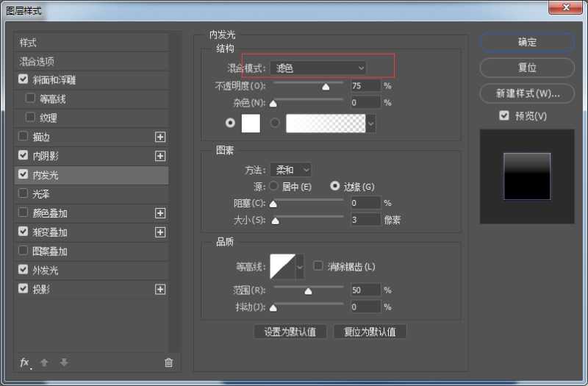Open the 方法 technique dropdown
This screenshot has height=386, width=588.
pos(290,170)
